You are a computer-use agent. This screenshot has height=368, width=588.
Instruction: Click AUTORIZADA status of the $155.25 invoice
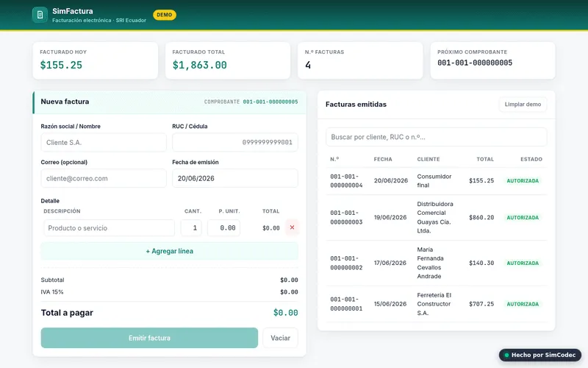click(x=523, y=180)
